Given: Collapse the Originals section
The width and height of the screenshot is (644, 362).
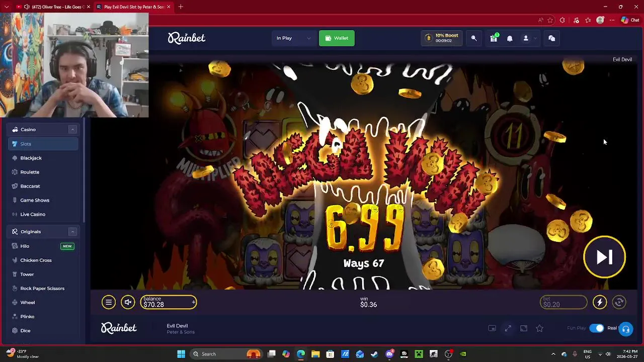Looking at the screenshot, I should tap(72, 232).
